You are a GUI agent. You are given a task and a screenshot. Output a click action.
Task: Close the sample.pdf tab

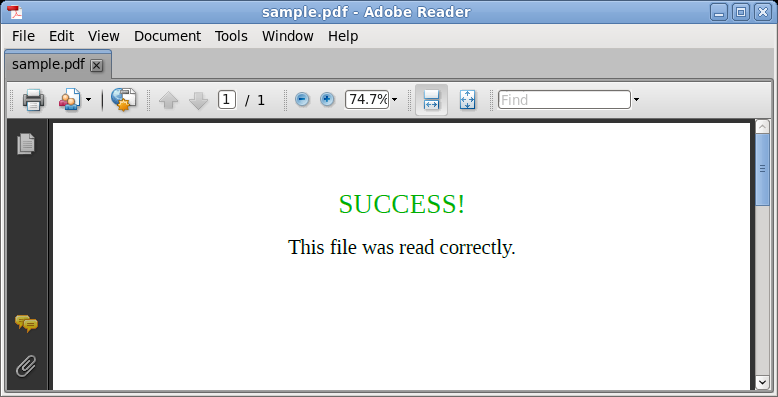(97, 66)
